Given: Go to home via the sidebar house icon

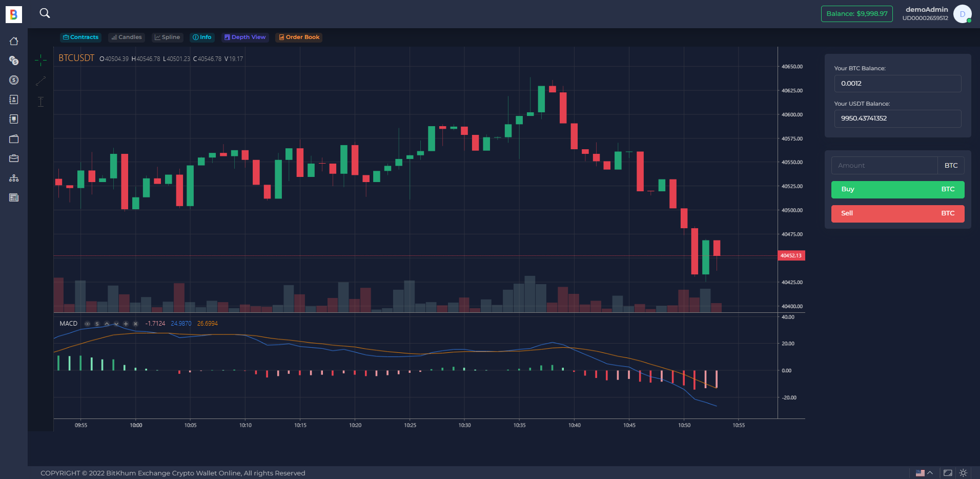Looking at the screenshot, I should tap(14, 41).
